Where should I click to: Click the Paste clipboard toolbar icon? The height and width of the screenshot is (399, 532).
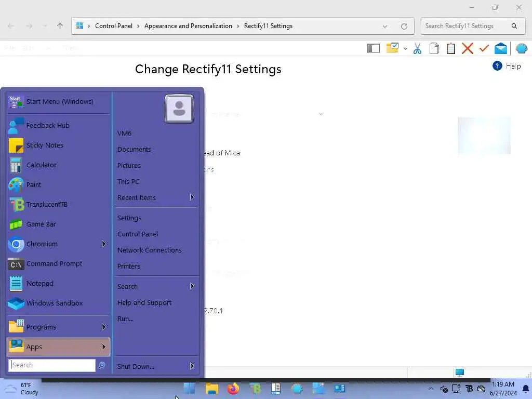click(x=450, y=48)
